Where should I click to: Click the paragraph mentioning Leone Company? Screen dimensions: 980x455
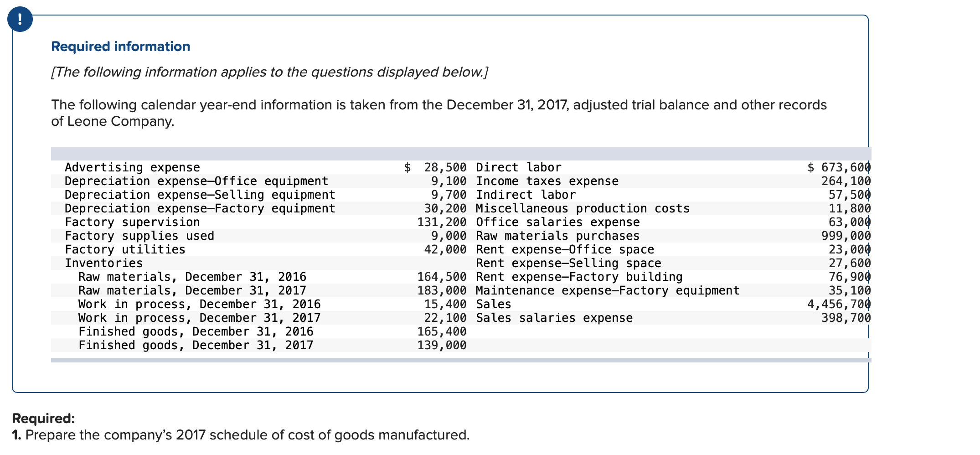pyautogui.click(x=439, y=113)
